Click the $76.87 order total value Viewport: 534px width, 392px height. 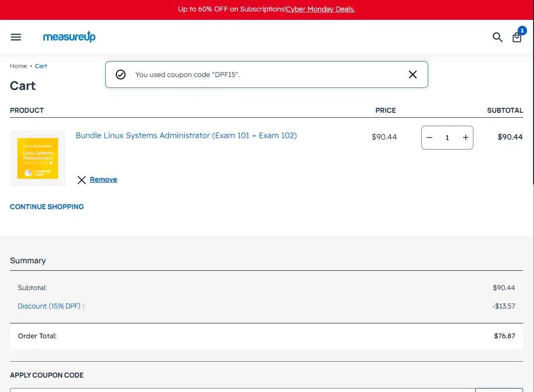tap(504, 336)
